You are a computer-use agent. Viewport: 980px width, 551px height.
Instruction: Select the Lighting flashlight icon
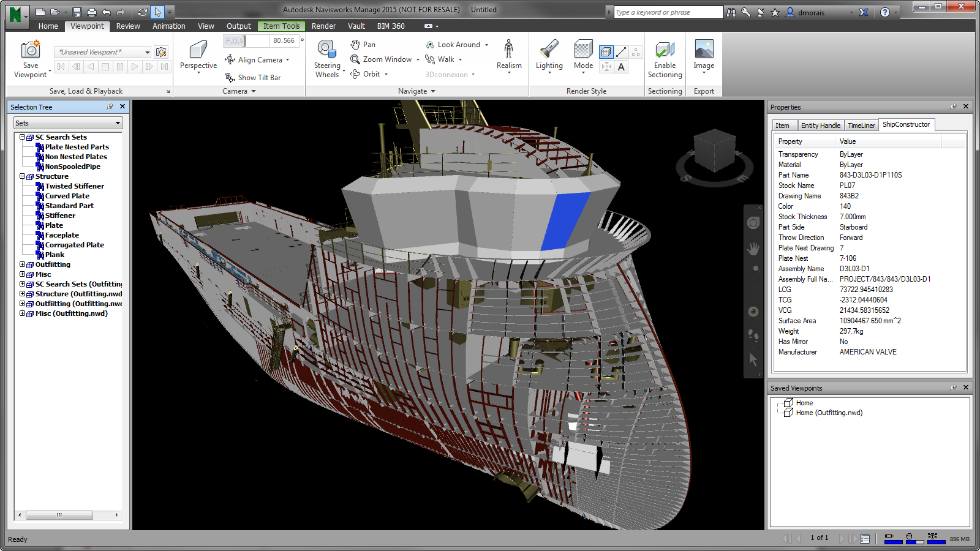(x=549, y=49)
